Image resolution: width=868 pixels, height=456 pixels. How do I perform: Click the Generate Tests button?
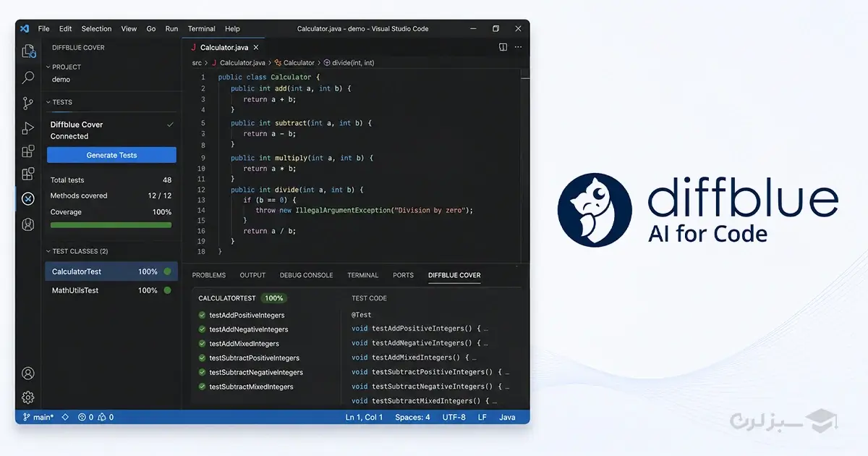111,155
